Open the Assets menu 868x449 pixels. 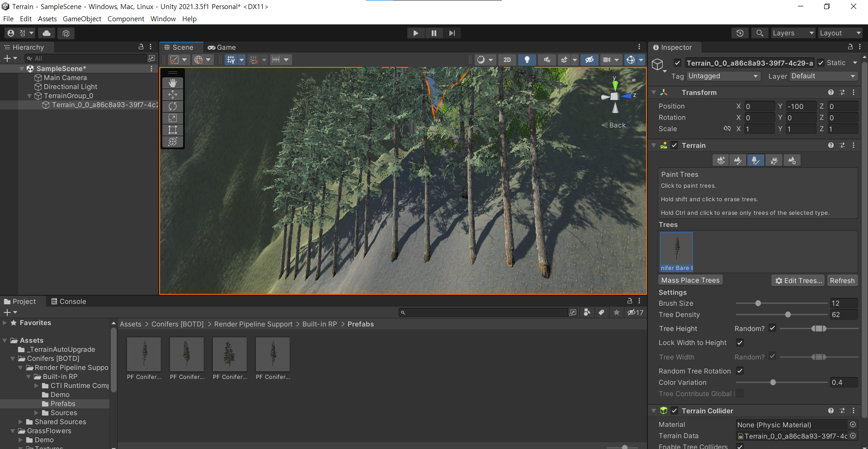click(47, 19)
